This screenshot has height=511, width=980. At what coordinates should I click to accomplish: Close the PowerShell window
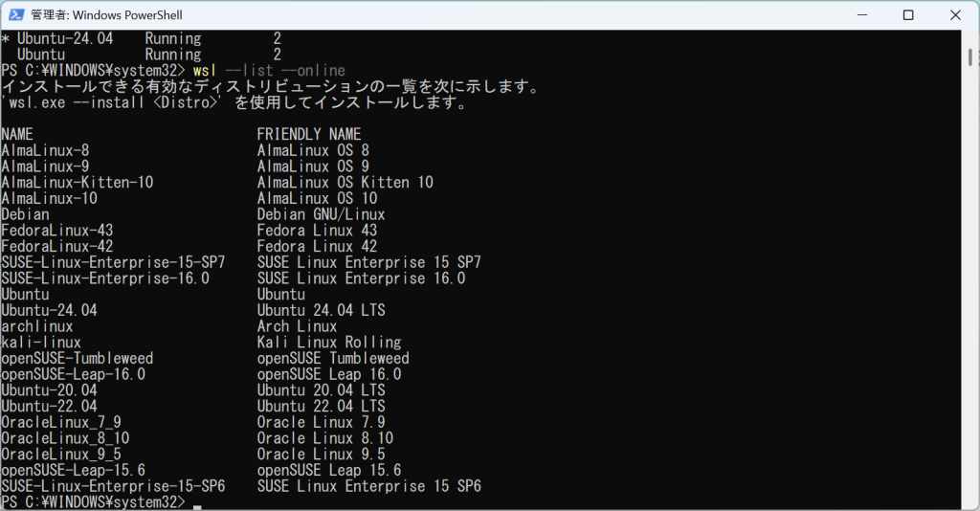point(952,15)
